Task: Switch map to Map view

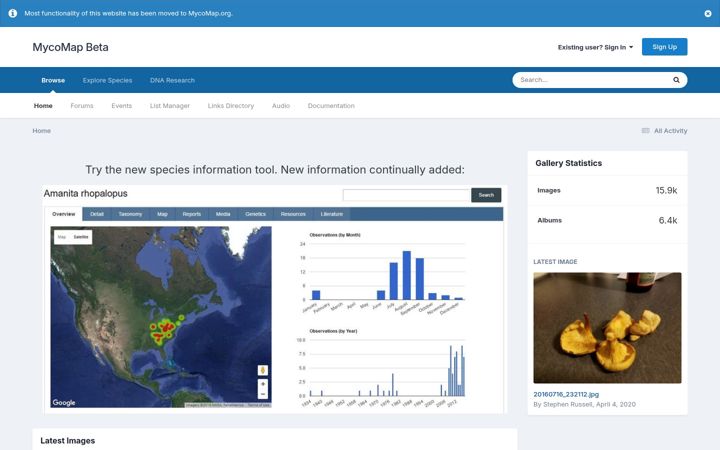Action: click(x=62, y=237)
